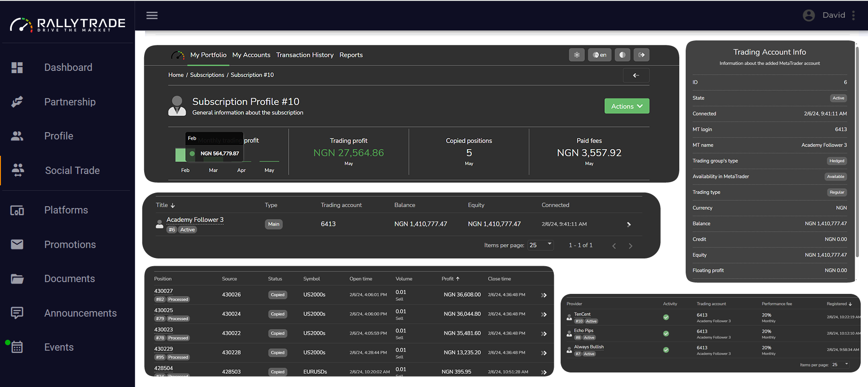This screenshot has height=387, width=868.
Task: Open details arrow for position 430025
Action: click(x=544, y=314)
